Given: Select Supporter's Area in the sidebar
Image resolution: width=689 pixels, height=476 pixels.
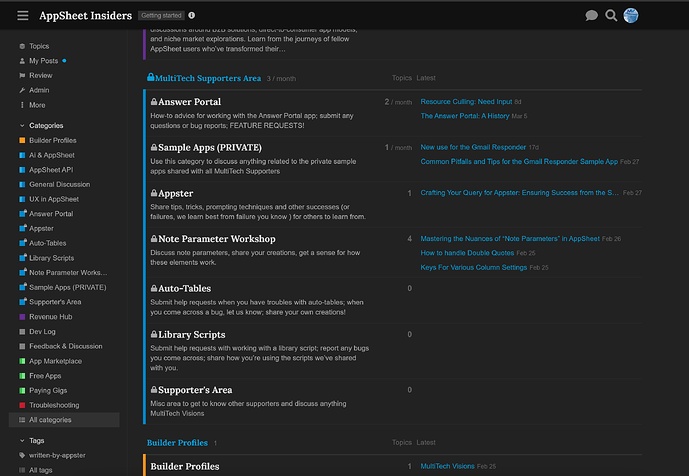Looking at the screenshot, I should pos(55,302).
